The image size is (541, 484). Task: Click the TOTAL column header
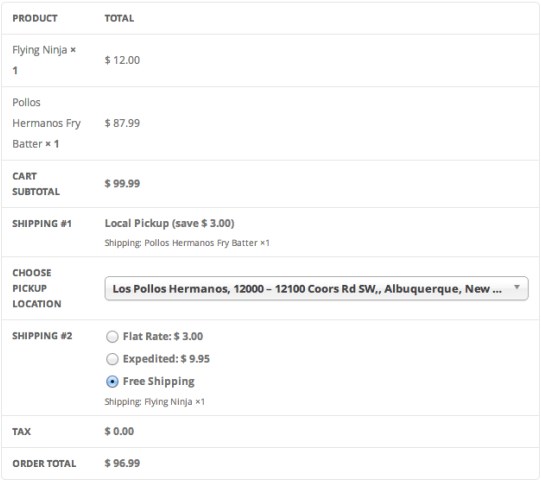click(119, 18)
